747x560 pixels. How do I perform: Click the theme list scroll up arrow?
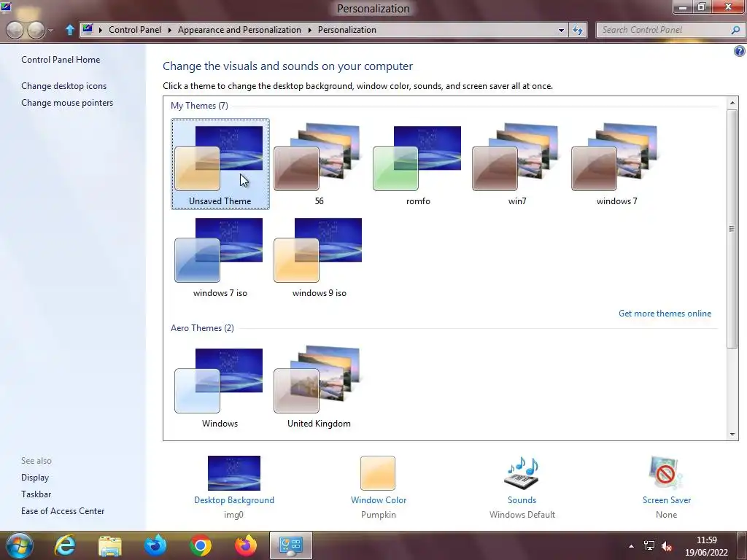tap(732, 102)
